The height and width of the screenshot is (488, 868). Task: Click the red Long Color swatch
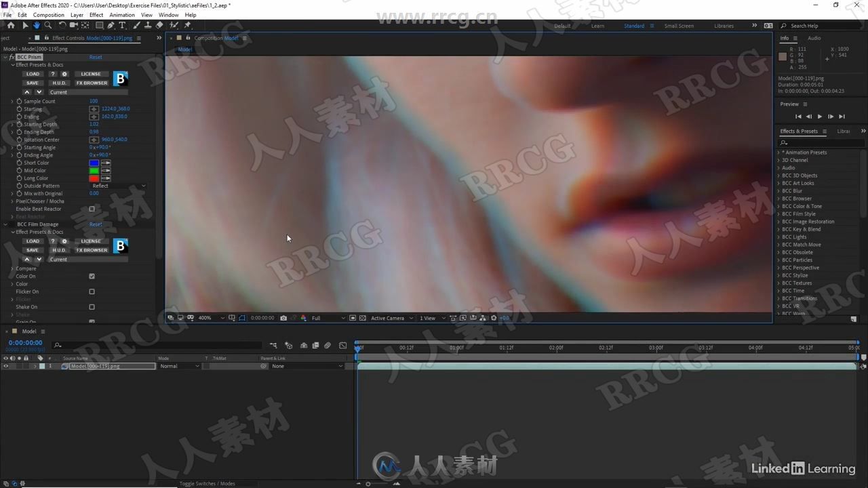coord(94,178)
